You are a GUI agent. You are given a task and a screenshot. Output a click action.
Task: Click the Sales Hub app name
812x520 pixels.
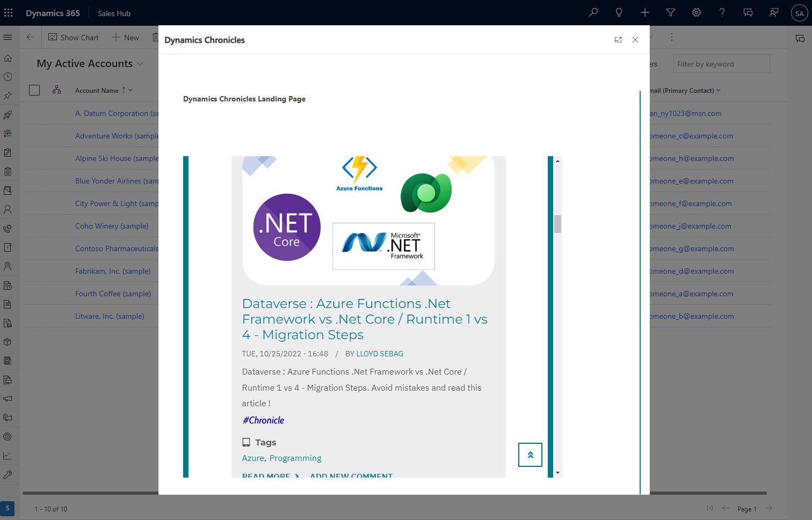114,13
